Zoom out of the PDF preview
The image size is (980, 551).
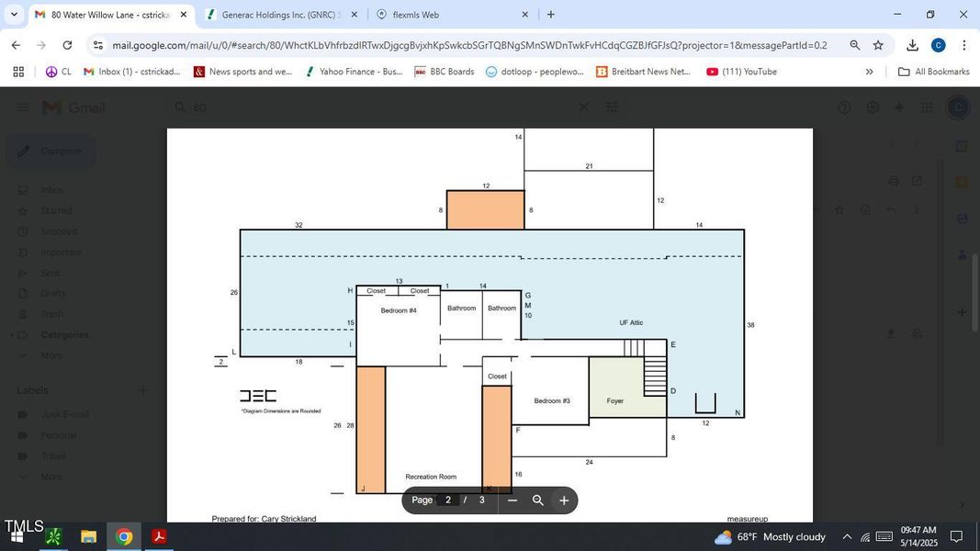coord(512,500)
